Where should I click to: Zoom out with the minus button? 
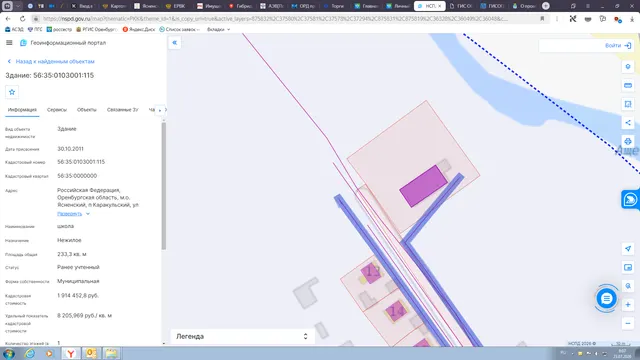[628, 323]
